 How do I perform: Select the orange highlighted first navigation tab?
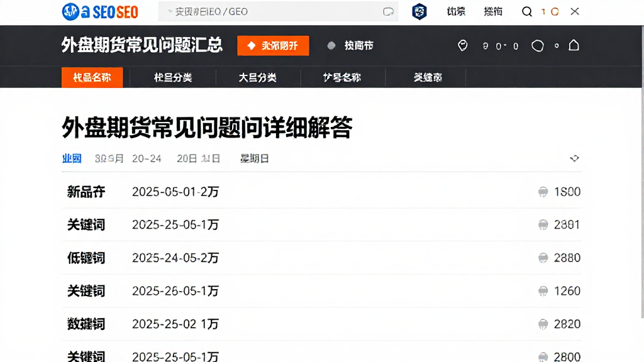click(92, 77)
